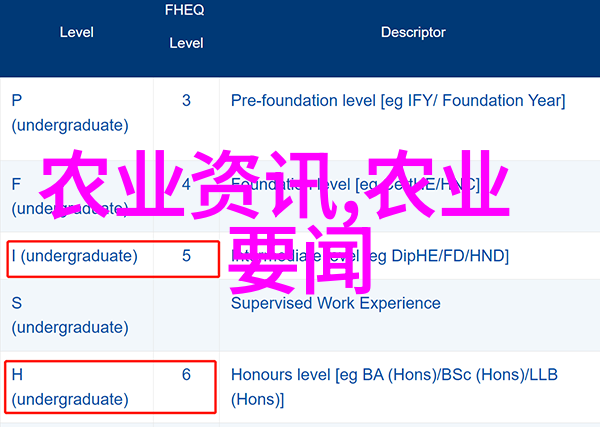Select the I (undergraduate) highlighted cell

coord(74,256)
